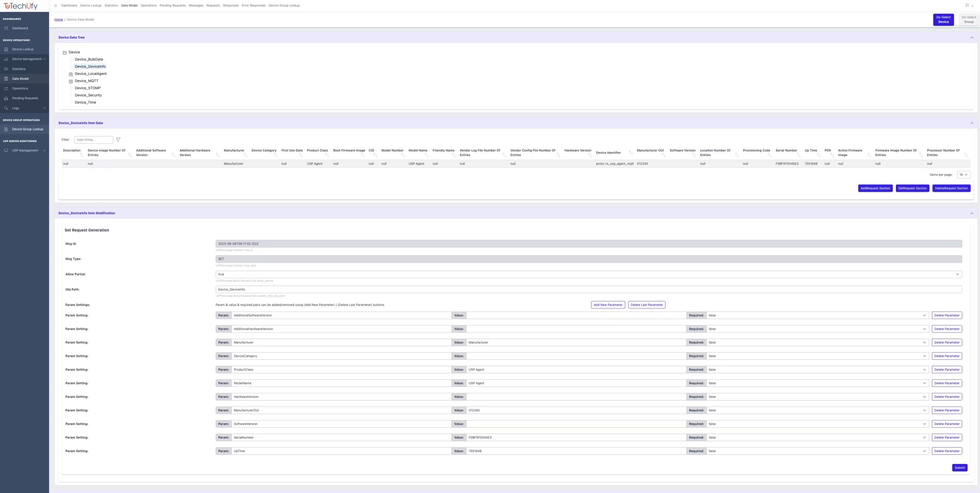Open Required dropdown for SerialNumber param
This screenshot has height=493, width=980.
(817, 437)
